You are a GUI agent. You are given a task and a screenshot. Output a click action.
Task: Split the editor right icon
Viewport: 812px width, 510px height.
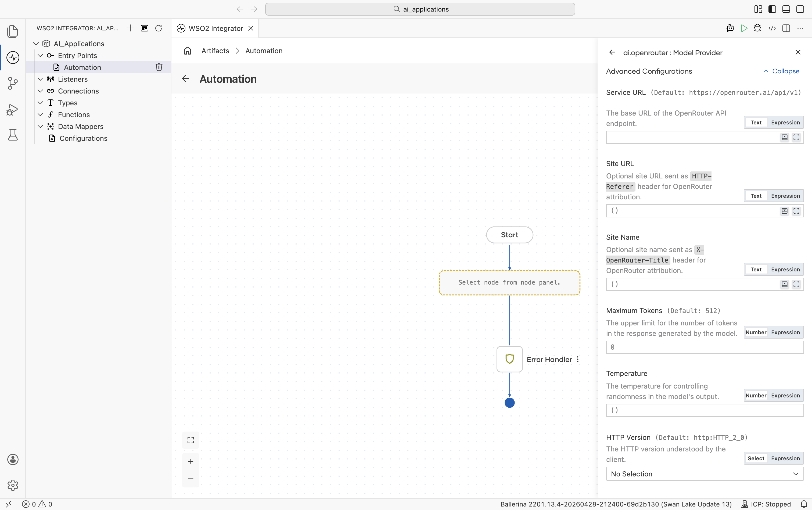pos(786,28)
